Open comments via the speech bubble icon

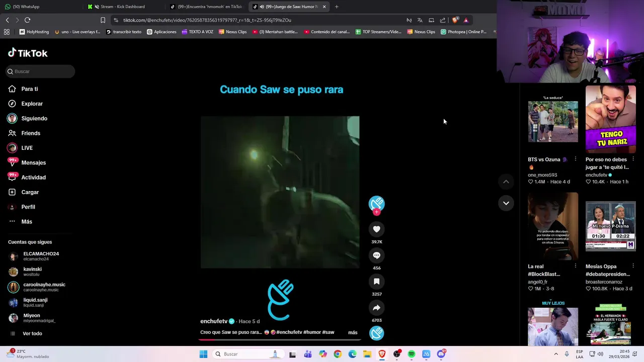[x=376, y=255]
